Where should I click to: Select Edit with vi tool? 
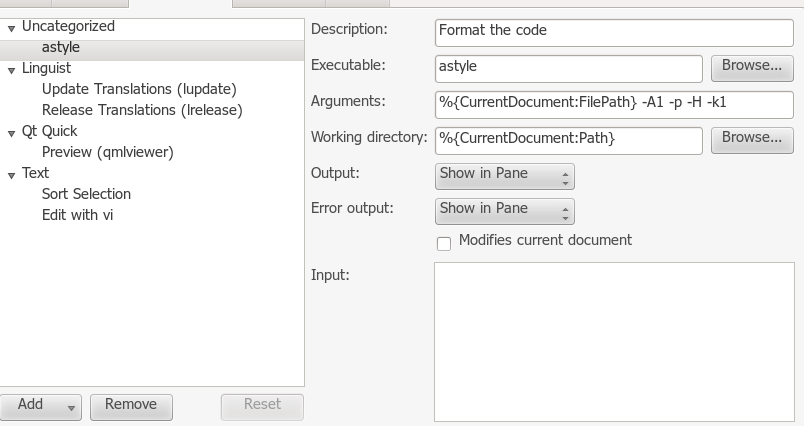77,215
